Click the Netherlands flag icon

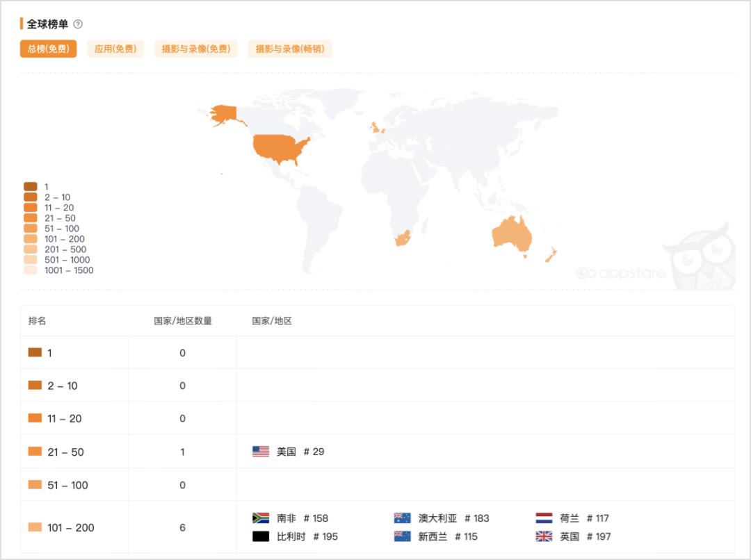click(x=544, y=518)
